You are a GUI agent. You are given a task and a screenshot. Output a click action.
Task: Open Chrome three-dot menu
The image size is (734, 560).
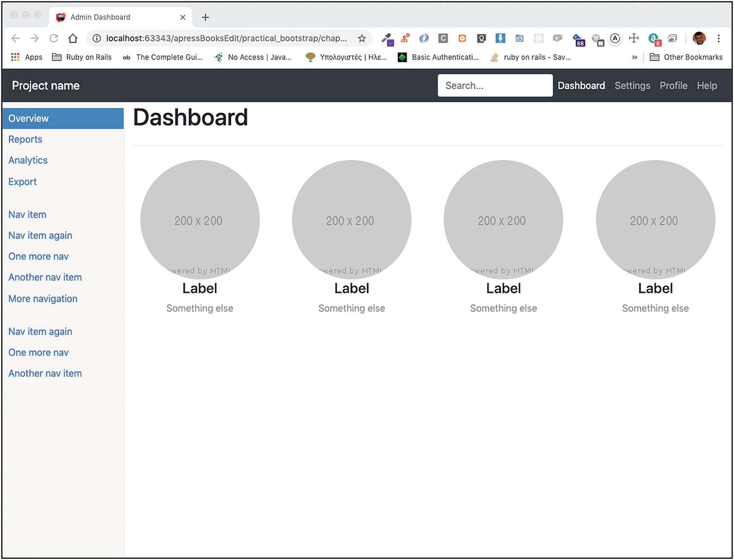[x=719, y=38]
